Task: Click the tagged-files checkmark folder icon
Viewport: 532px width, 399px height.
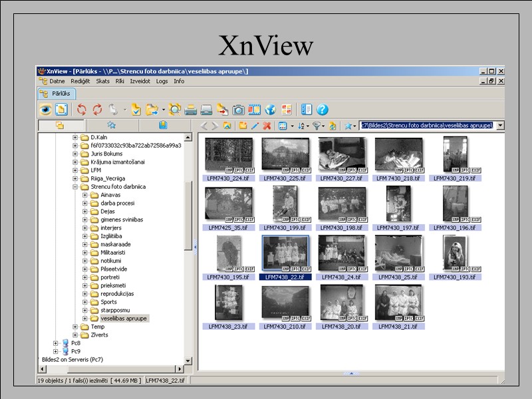Action: (x=136, y=110)
